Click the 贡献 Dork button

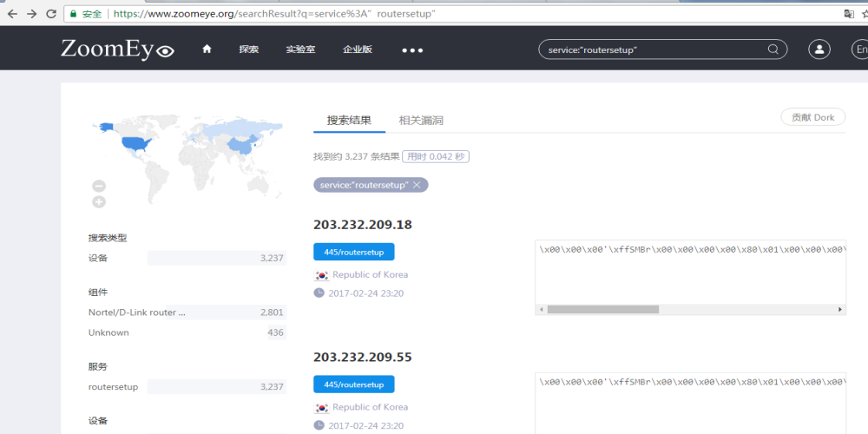click(x=813, y=117)
